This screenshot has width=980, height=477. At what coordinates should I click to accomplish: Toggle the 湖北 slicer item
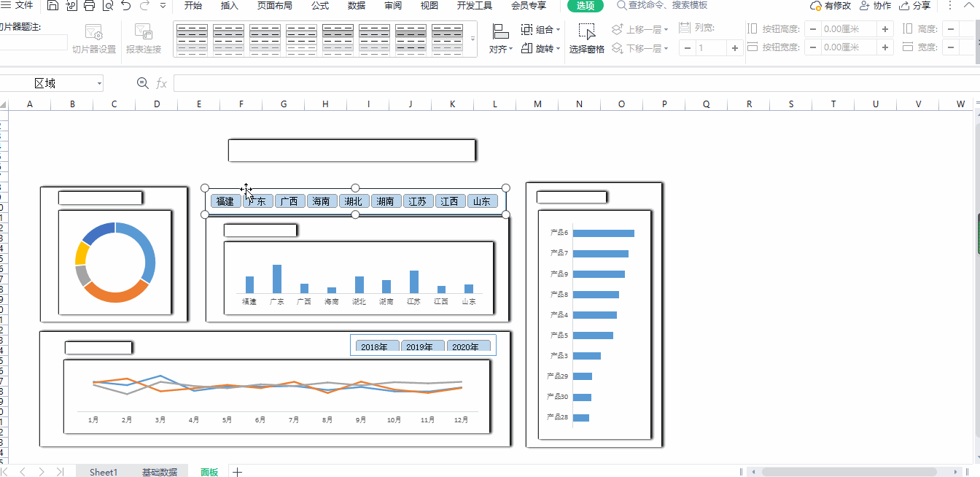point(353,201)
